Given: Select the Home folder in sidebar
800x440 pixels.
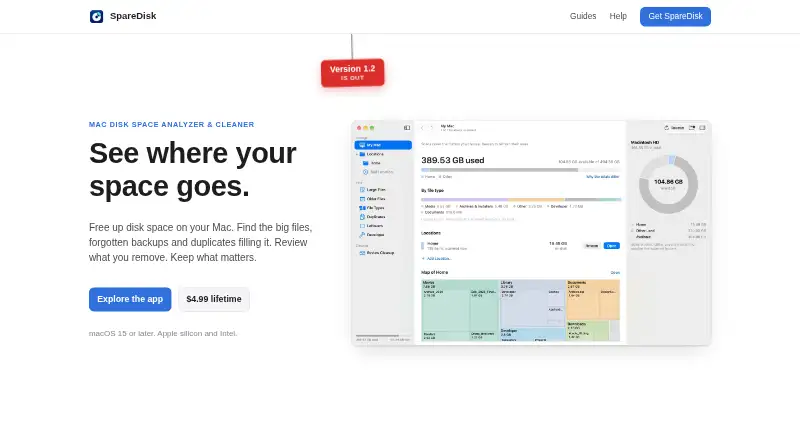Looking at the screenshot, I should click(x=372, y=163).
